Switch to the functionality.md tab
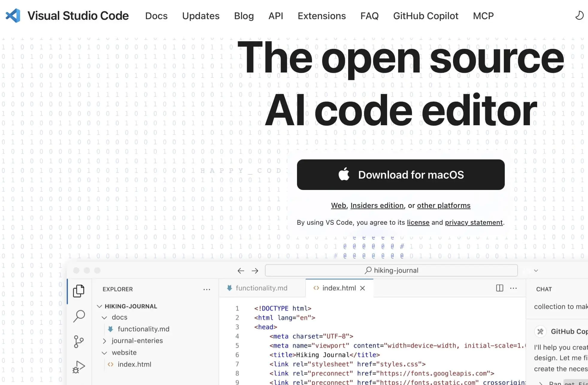The image size is (588, 385). coord(261,288)
